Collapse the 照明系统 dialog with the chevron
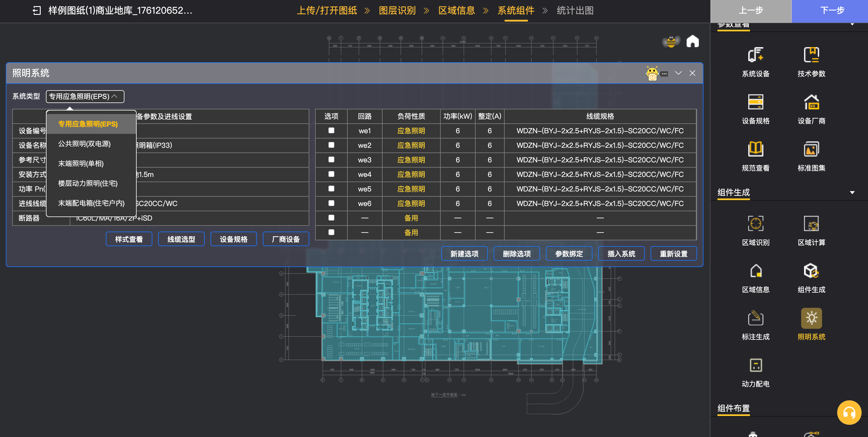Screen dimensions: 868x437 (678, 73)
